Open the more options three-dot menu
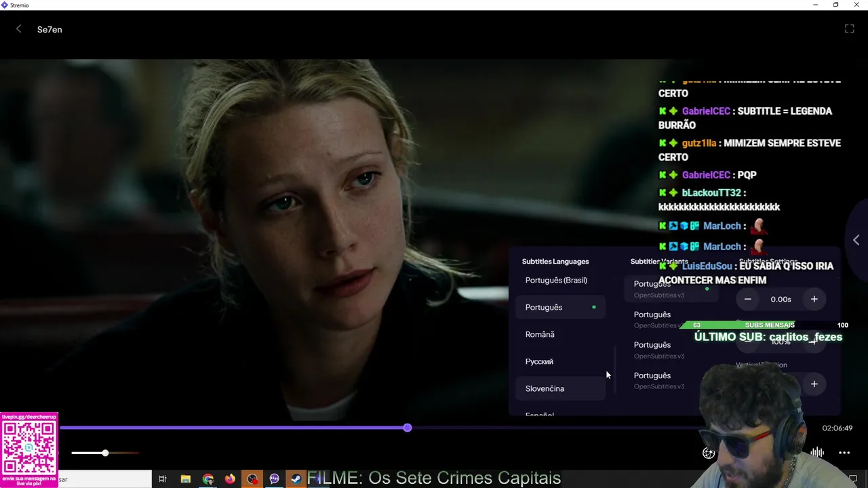This screenshot has width=868, height=488. [x=844, y=453]
